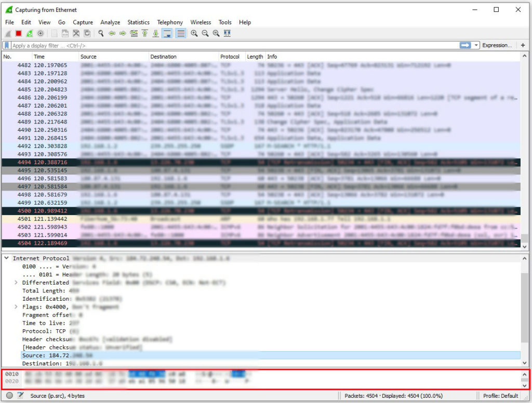Open the Statistics menu

tap(138, 22)
